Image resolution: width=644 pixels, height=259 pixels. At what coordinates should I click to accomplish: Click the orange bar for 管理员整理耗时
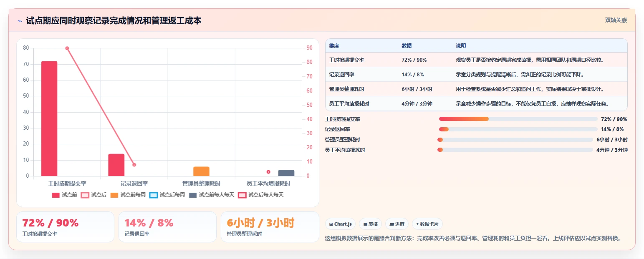pos(201,171)
